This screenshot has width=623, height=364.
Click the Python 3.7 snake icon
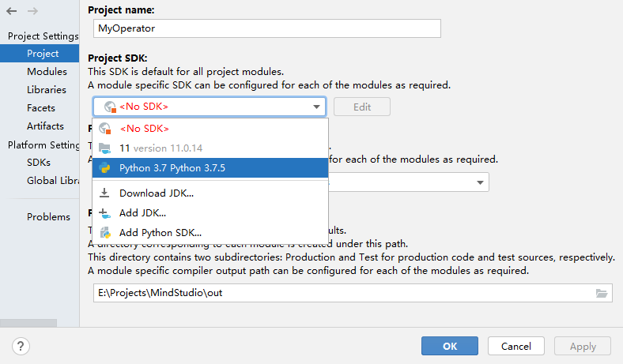pyautogui.click(x=104, y=167)
